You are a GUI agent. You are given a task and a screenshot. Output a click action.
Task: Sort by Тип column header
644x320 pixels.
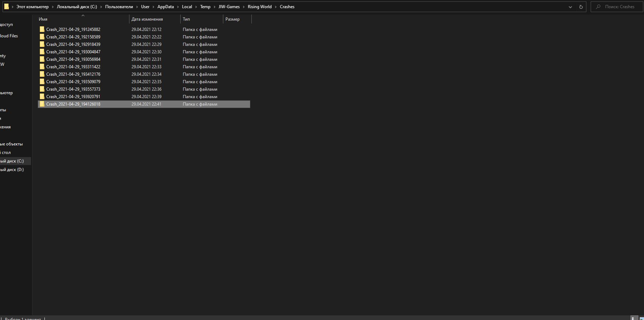coord(186,19)
